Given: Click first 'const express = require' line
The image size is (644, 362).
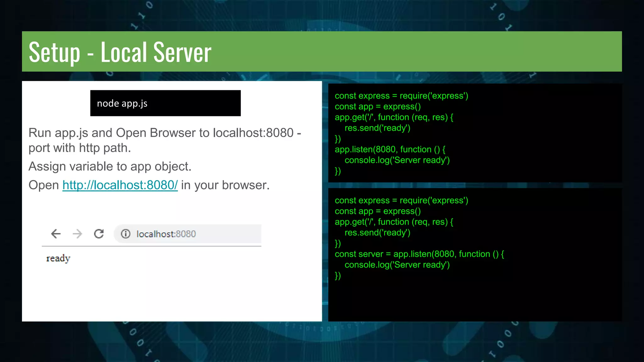Looking at the screenshot, I should [402, 96].
